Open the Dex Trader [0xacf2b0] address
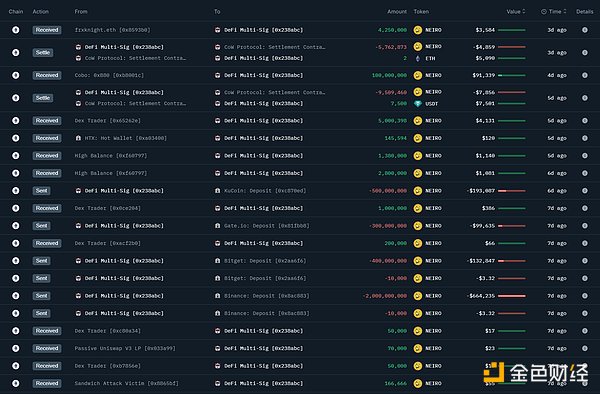 108,243
